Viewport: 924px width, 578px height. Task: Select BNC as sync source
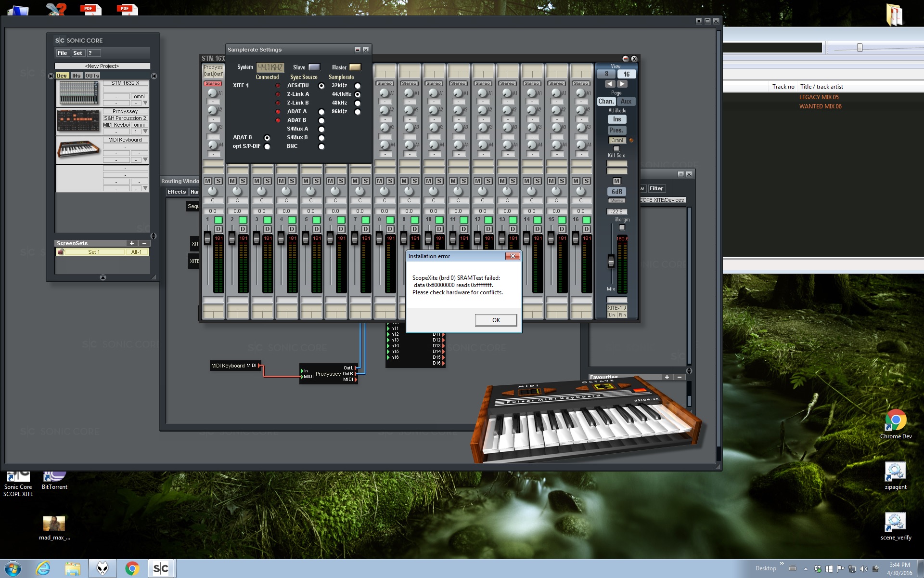tap(321, 146)
